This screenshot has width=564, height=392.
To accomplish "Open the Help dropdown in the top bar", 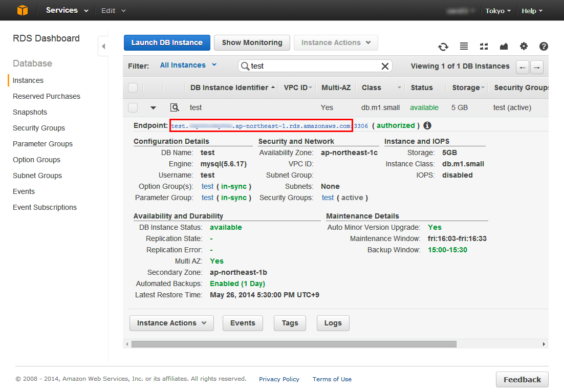I will 532,11.
